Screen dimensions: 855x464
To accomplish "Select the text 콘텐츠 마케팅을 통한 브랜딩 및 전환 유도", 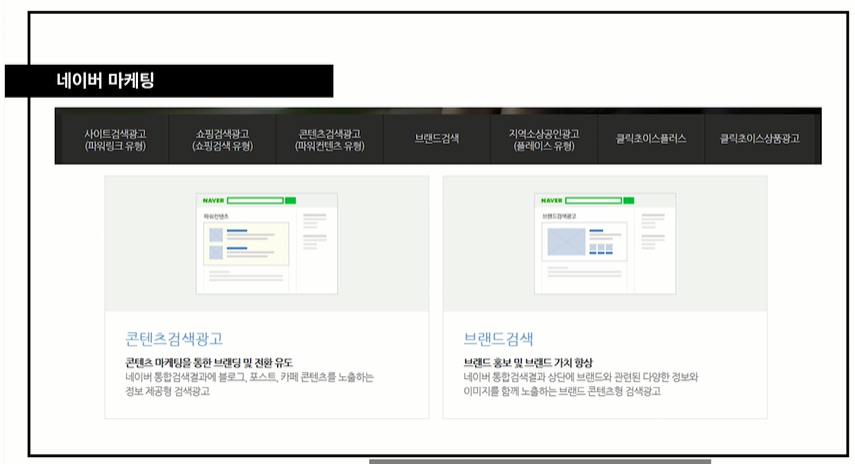I will coord(209,363).
